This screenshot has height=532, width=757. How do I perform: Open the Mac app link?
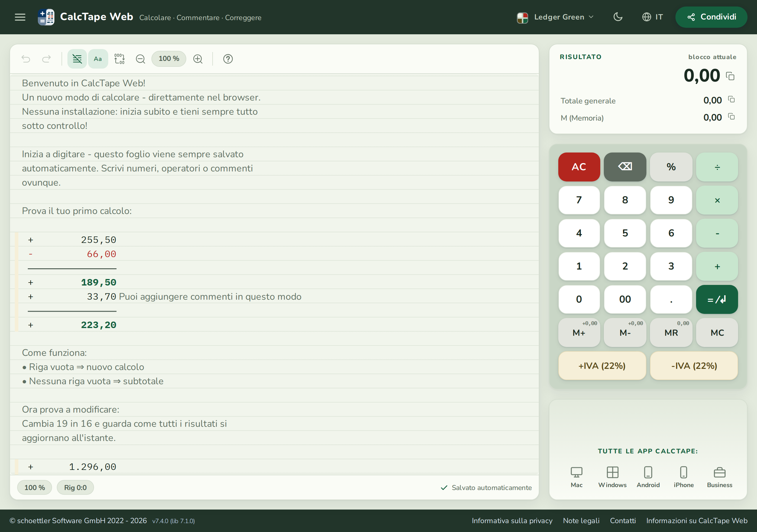(577, 477)
